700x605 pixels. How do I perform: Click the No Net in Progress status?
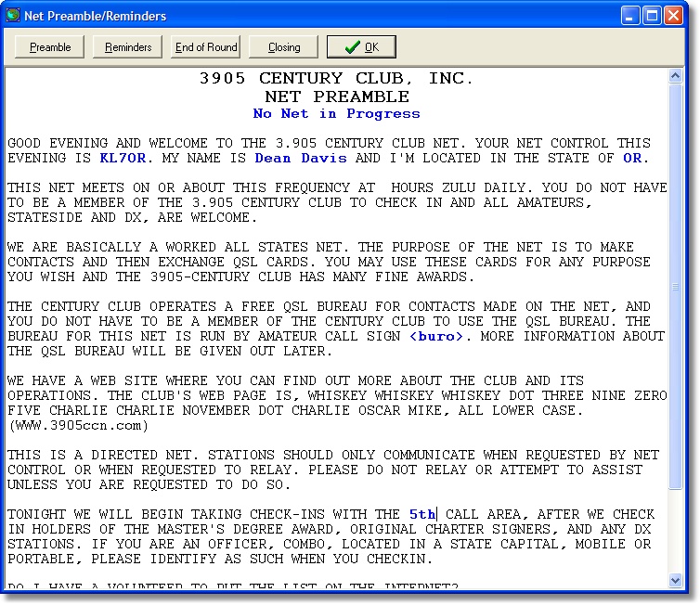(x=336, y=114)
